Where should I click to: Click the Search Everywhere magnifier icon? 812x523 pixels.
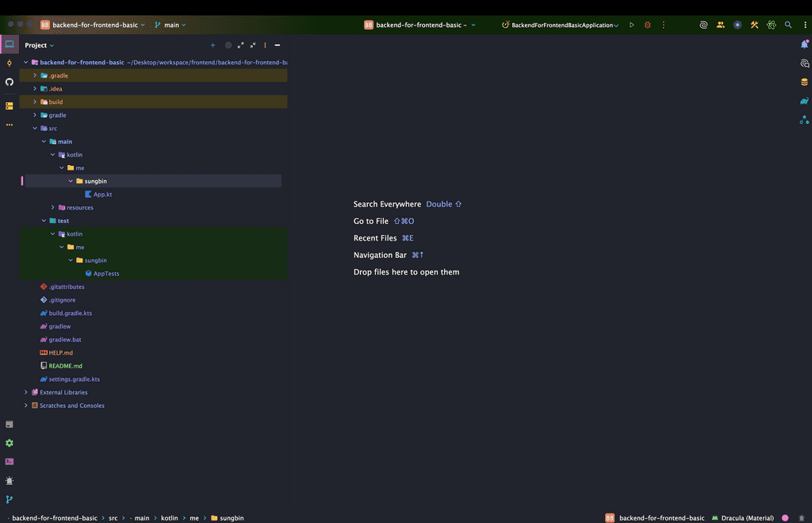tap(788, 25)
